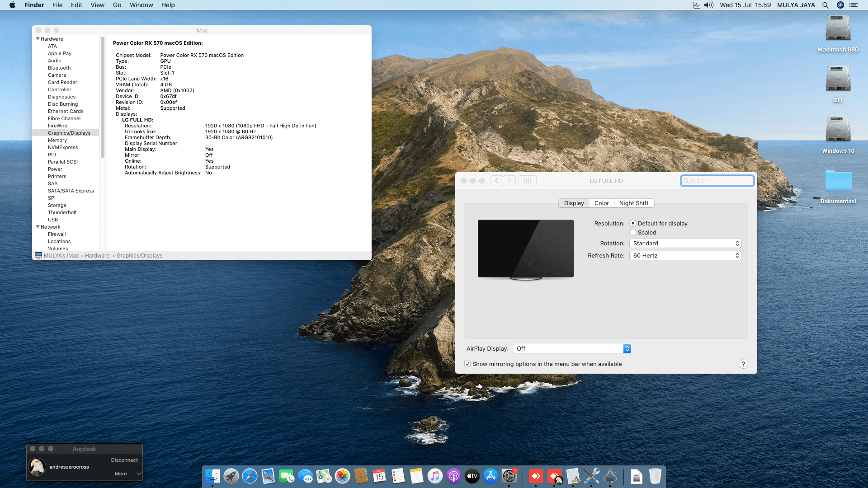Open the Trash in the Dock
The image size is (868, 488).
pos(655,476)
